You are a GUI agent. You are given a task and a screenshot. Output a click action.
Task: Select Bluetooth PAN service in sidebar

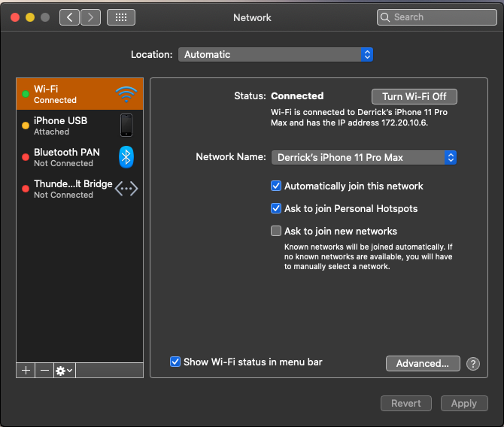(x=80, y=157)
